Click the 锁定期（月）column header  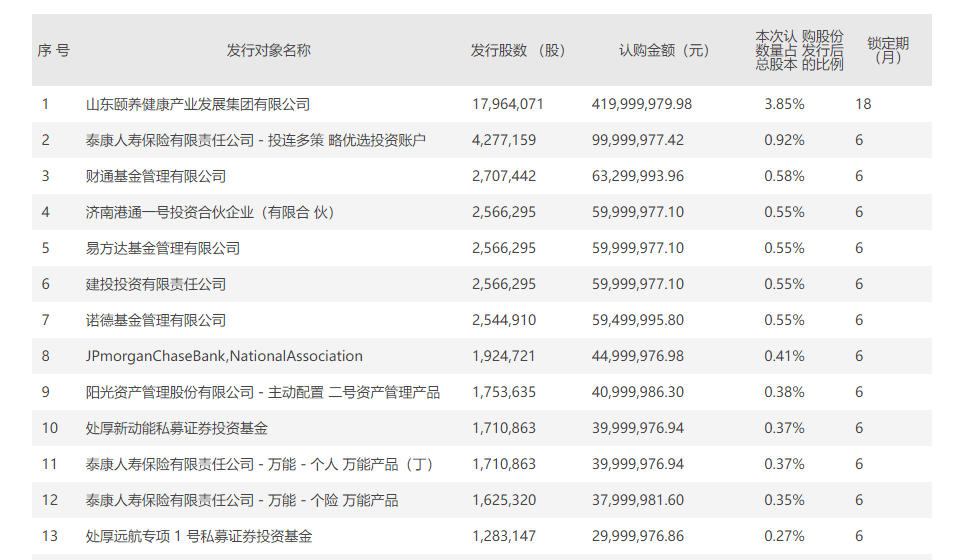pyautogui.click(x=888, y=51)
